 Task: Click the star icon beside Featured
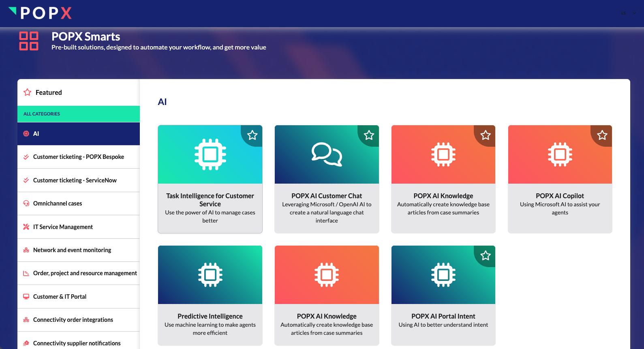coord(27,92)
